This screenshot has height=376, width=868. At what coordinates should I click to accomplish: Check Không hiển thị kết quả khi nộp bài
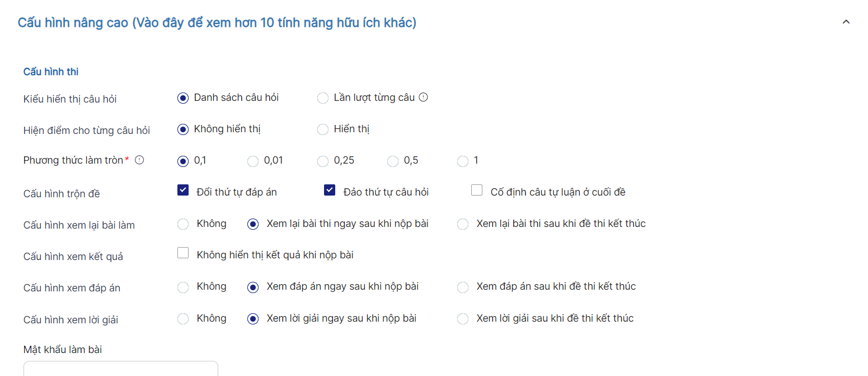click(183, 253)
